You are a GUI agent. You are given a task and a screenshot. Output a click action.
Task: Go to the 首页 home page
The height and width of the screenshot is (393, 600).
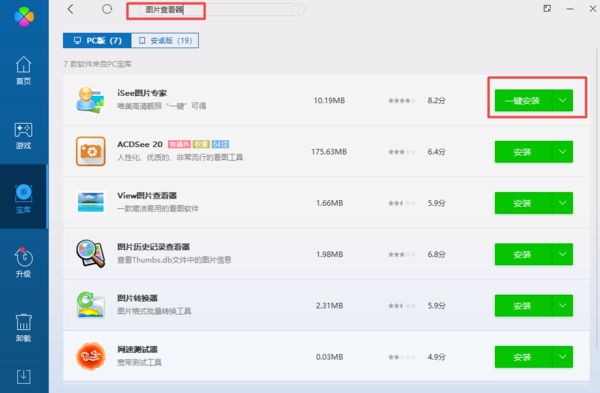coord(24,70)
